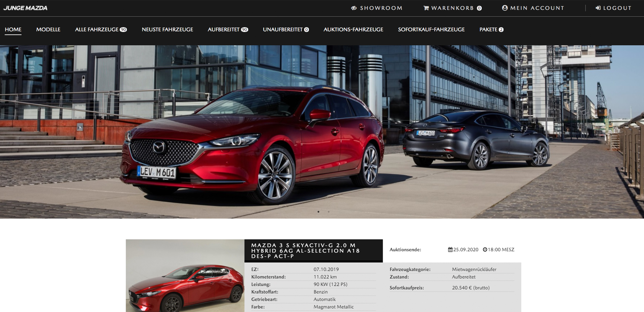Viewport: 644px width, 312px height.
Task: Open the Aufbereitet menu item
Action: 228,30
